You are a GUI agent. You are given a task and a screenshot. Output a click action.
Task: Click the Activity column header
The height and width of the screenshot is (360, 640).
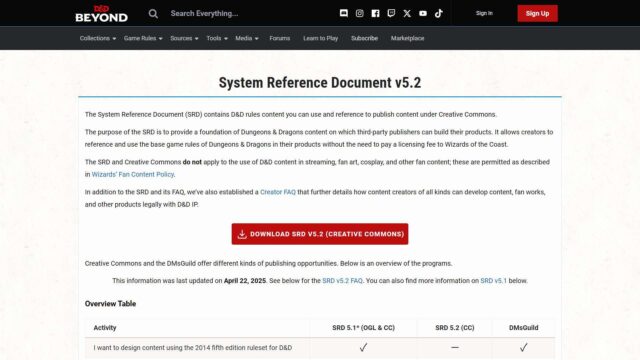(x=105, y=328)
